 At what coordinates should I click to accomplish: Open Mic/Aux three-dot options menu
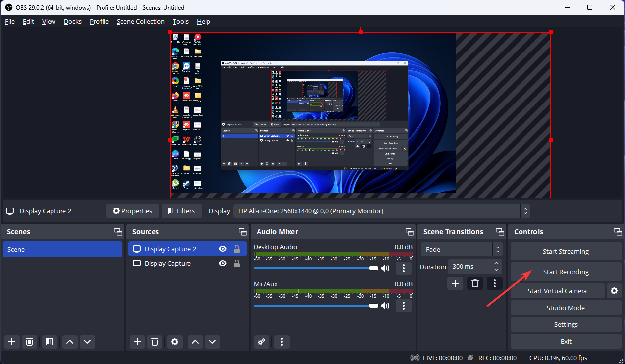404,306
